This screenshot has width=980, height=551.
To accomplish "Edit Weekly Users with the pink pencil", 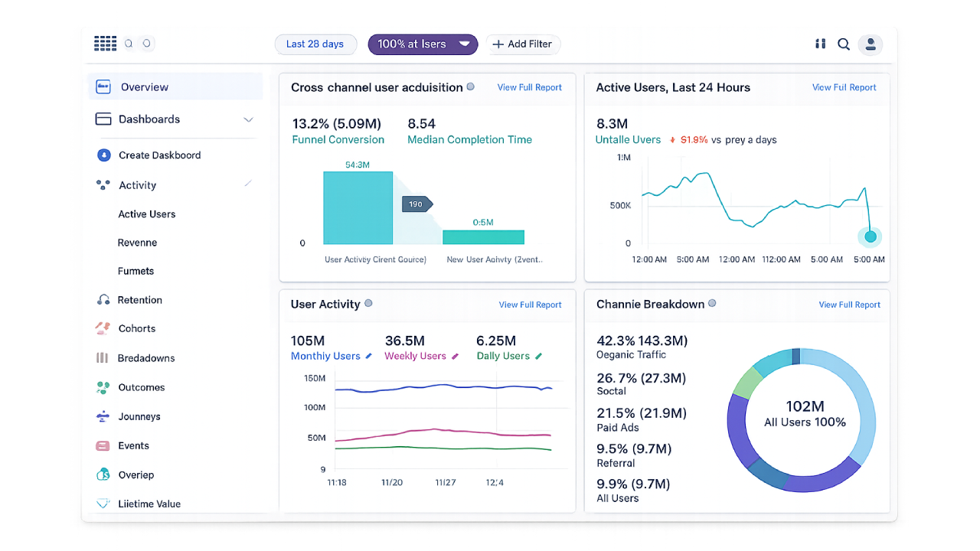I will pyautogui.click(x=455, y=356).
